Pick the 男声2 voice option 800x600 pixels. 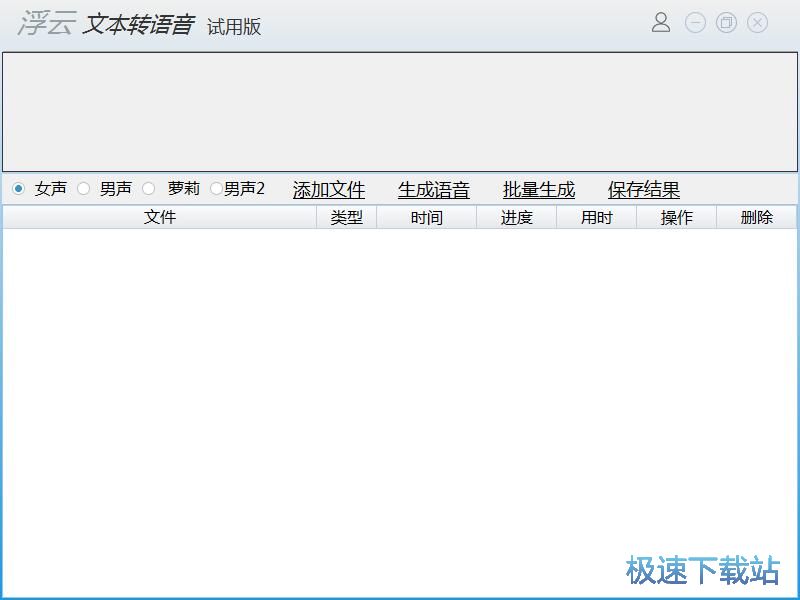tap(216, 189)
